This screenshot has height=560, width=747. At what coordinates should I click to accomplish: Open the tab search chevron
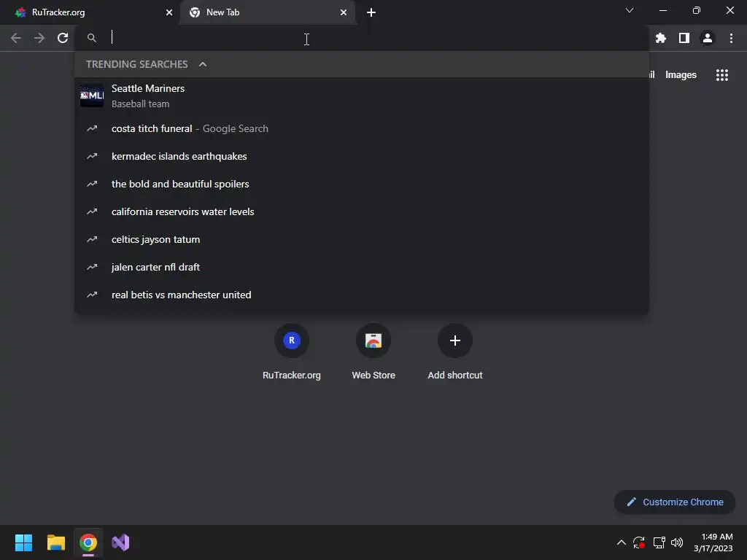(630, 10)
